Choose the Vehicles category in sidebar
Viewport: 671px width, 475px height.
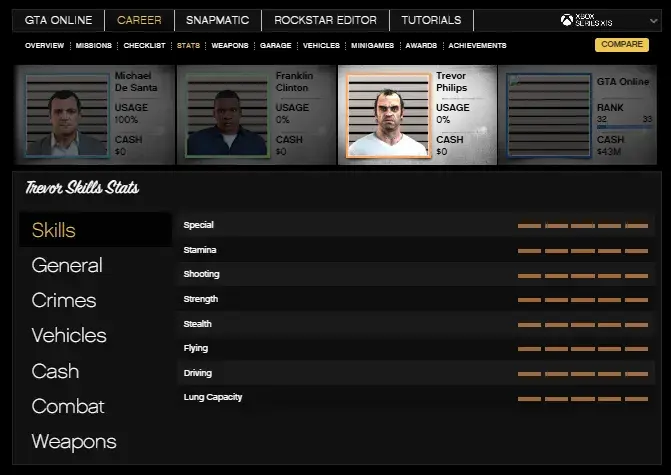click(69, 335)
